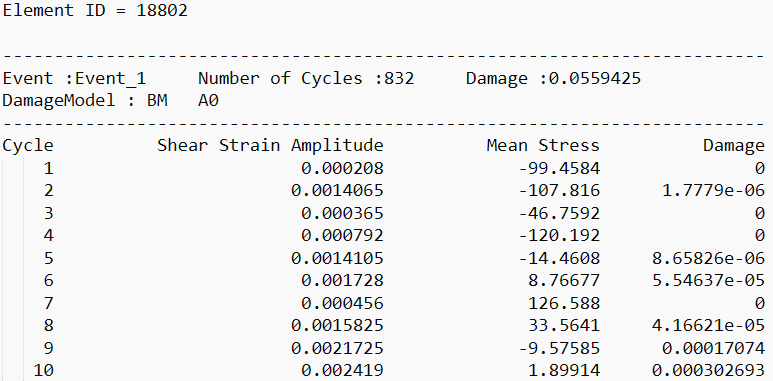Click the Cycle column header

tap(28, 145)
